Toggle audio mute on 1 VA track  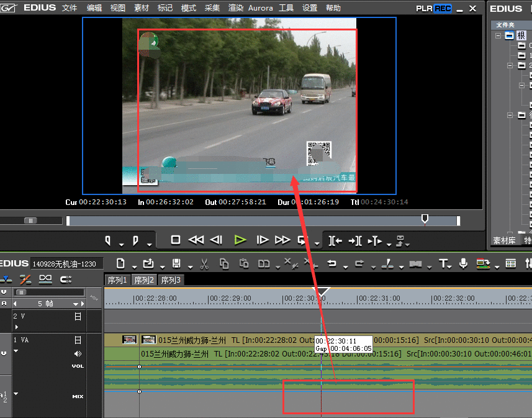point(78,354)
